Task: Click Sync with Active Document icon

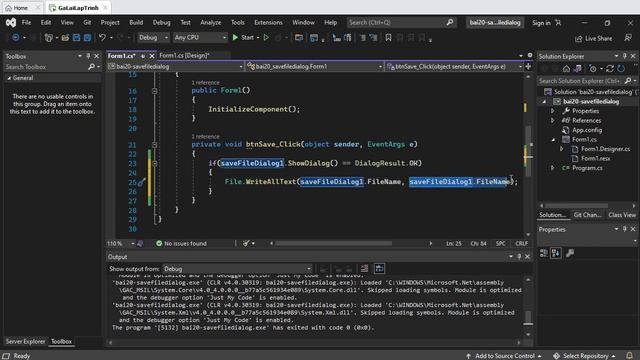Action: (577, 69)
